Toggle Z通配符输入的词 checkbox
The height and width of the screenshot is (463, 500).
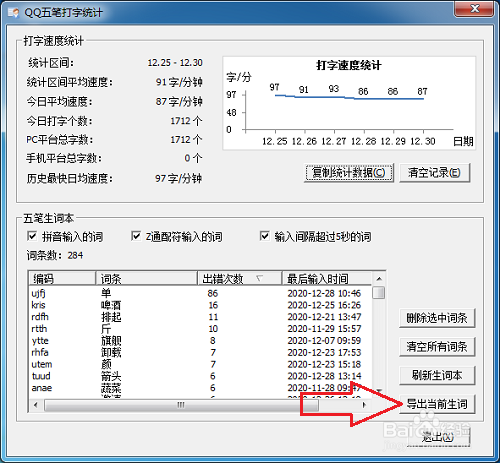pos(136,236)
